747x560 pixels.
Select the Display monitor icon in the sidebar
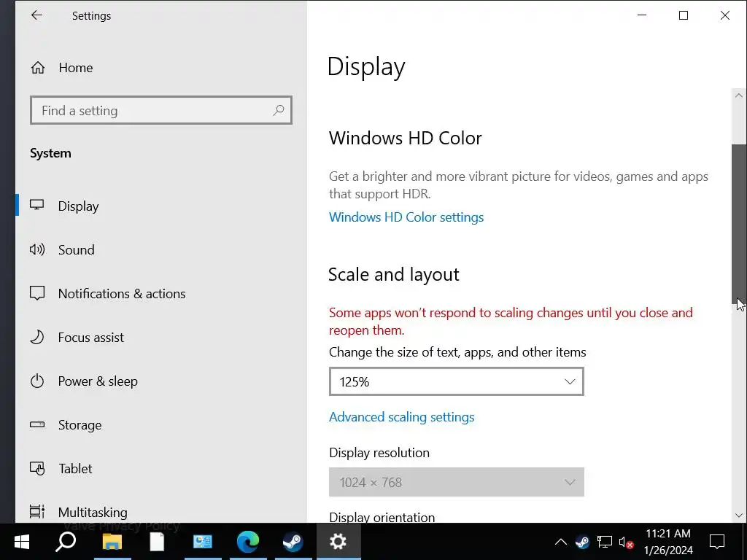36,205
